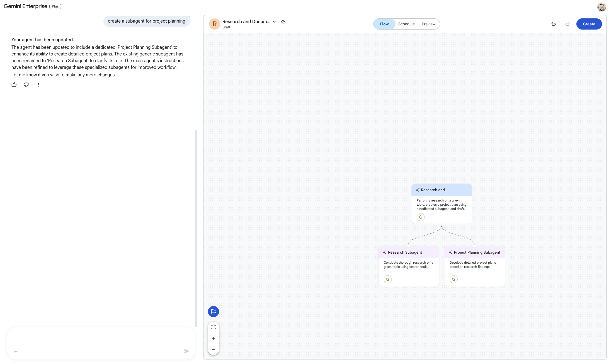Click 'Performs research on a given' node description
The image size is (609, 364).
point(441,205)
